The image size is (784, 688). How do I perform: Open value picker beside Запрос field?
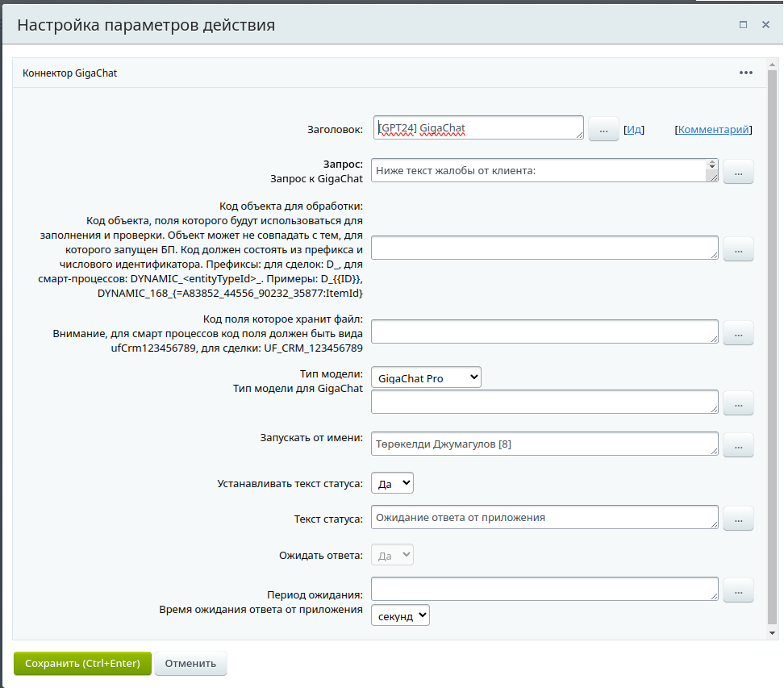pos(738,171)
